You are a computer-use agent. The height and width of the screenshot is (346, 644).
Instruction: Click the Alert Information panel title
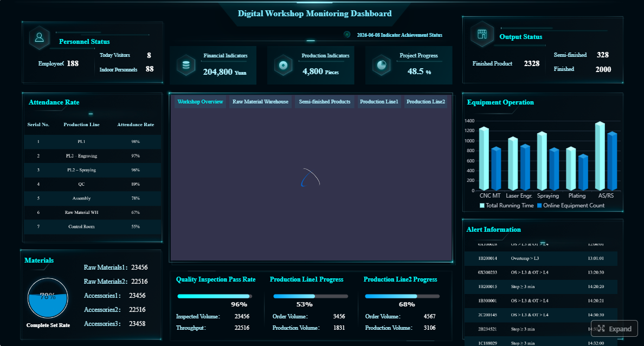click(493, 230)
